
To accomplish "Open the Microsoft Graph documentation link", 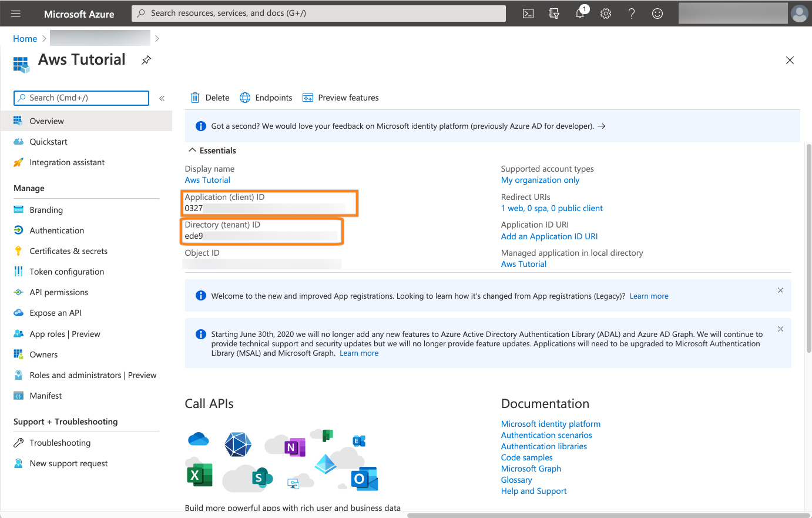I will [531, 469].
